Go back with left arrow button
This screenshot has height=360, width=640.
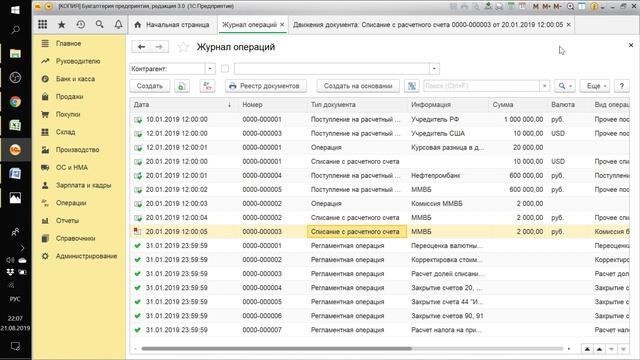click(x=141, y=47)
